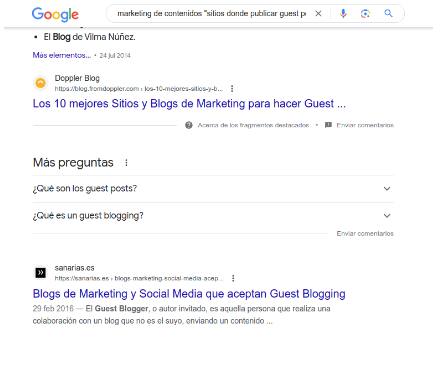Click the Google logo
438x367 pixels.
55,14
